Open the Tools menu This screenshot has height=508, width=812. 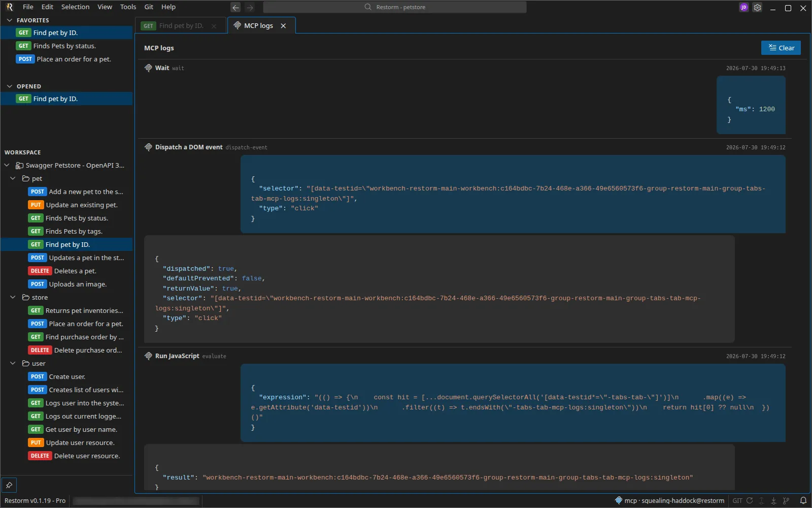128,7
